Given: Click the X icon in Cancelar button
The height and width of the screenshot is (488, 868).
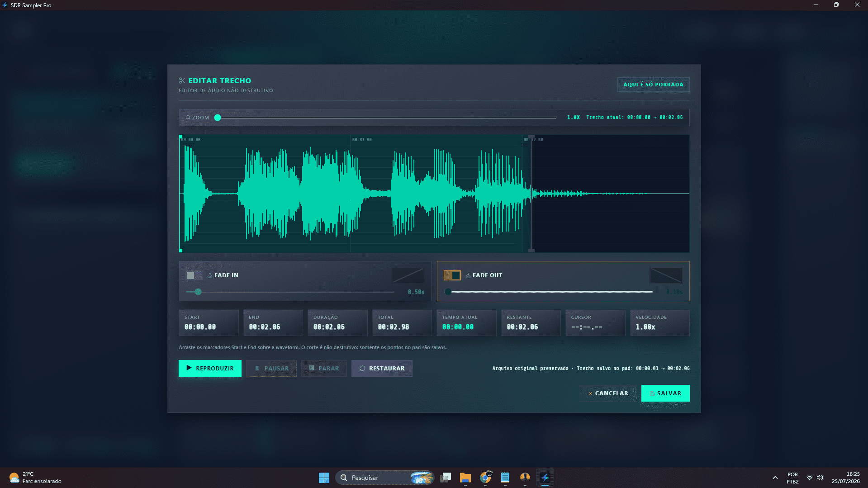Looking at the screenshot, I should click(590, 394).
